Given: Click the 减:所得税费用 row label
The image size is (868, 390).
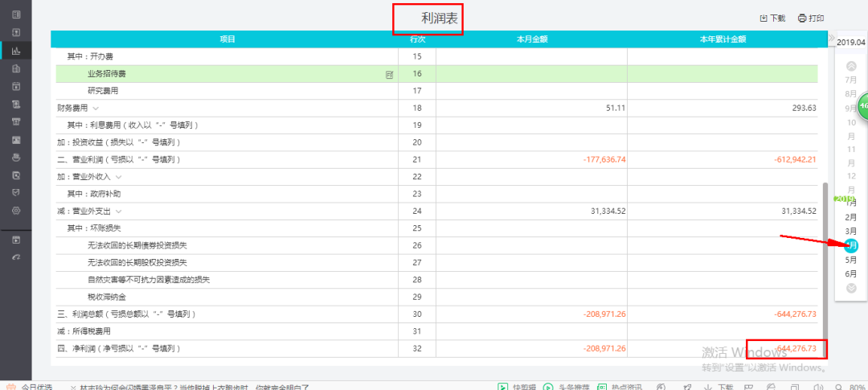Looking at the screenshot, I should coord(84,331).
